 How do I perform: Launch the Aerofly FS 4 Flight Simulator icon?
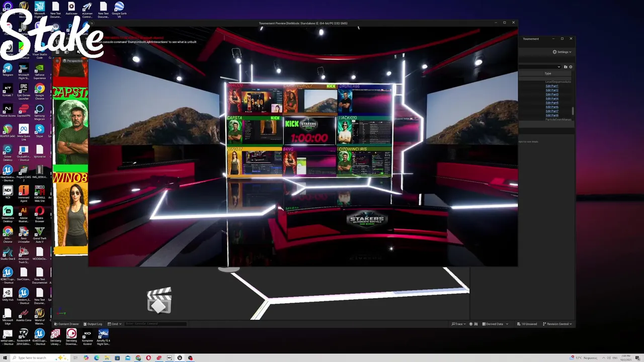pos(103,338)
